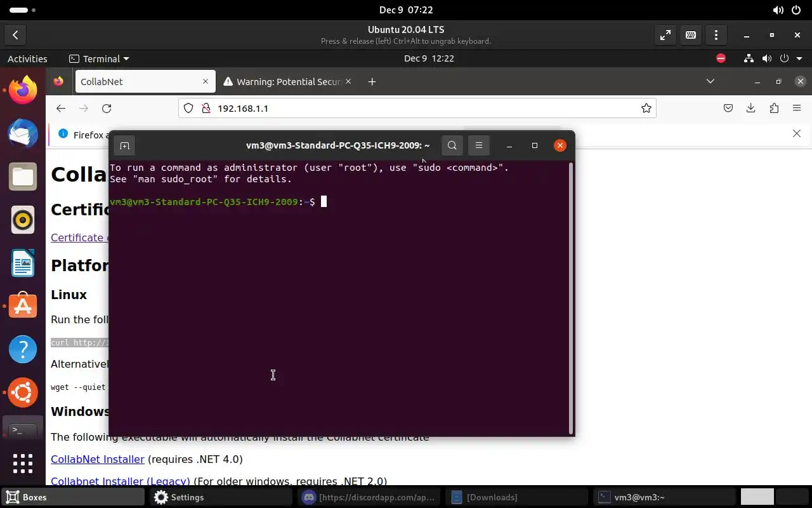Focus the 192.168.1.1 address bar
812x508 pixels.
417,109
